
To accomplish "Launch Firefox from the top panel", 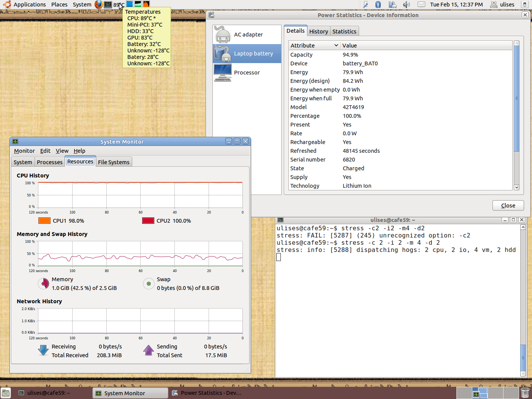I will click(x=98, y=5).
